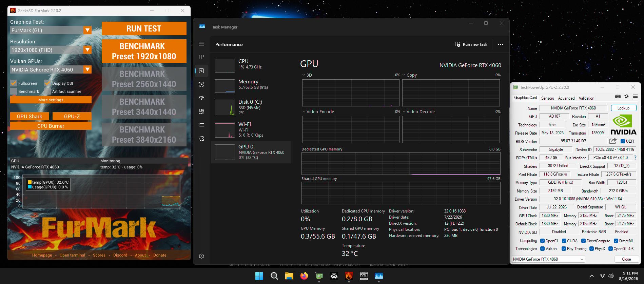The image size is (644, 284).
Task: Open Processes page in Task Manager sidebar
Action: pyautogui.click(x=201, y=57)
